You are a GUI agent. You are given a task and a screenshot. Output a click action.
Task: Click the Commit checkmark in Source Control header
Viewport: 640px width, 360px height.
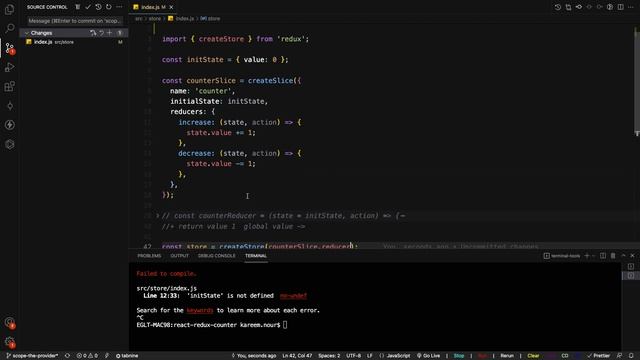click(x=88, y=7)
